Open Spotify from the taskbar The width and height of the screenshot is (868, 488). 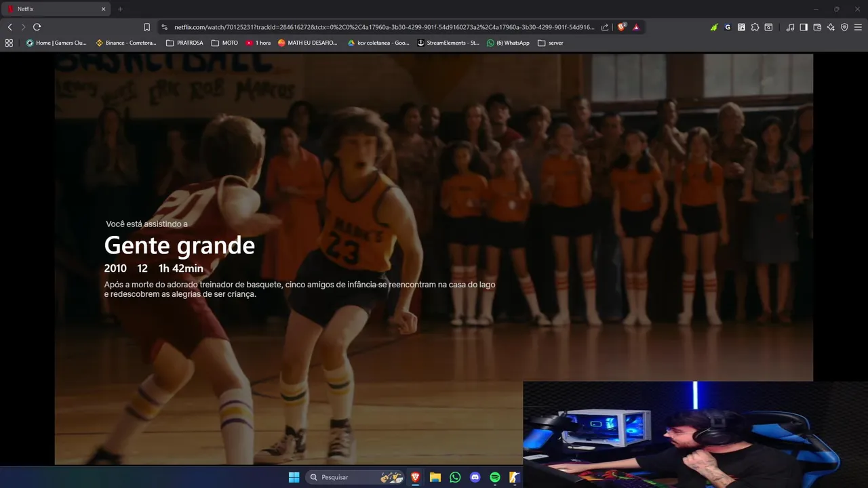pos(495,477)
